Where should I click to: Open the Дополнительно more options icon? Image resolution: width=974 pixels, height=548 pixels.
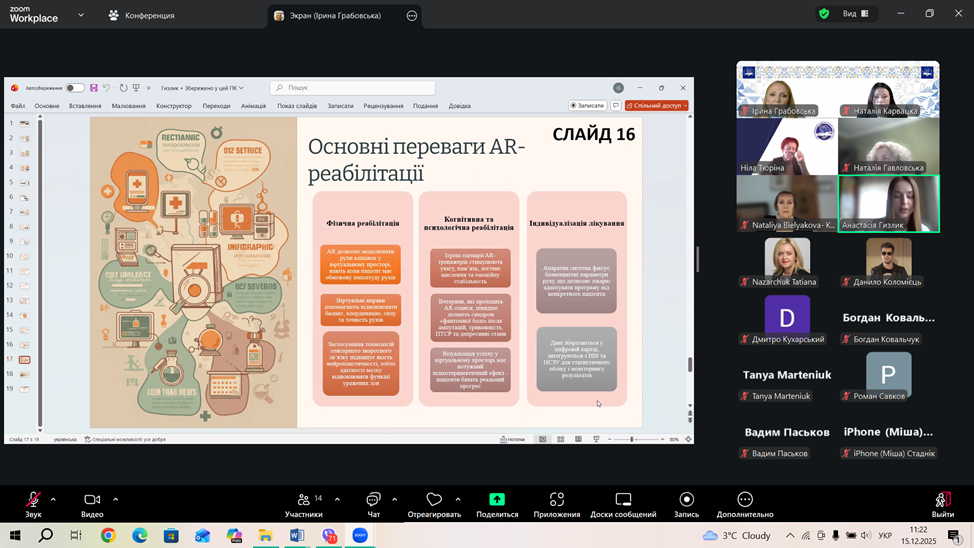pyautogui.click(x=745, y=500)
